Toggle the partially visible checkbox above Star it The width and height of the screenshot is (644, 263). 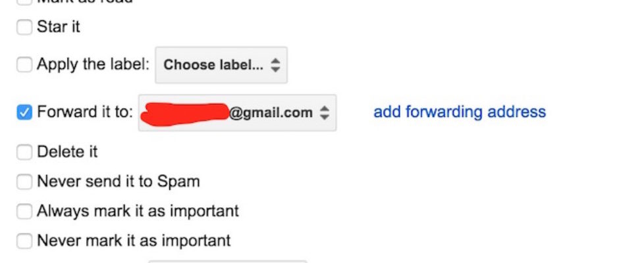click(24, 2)
